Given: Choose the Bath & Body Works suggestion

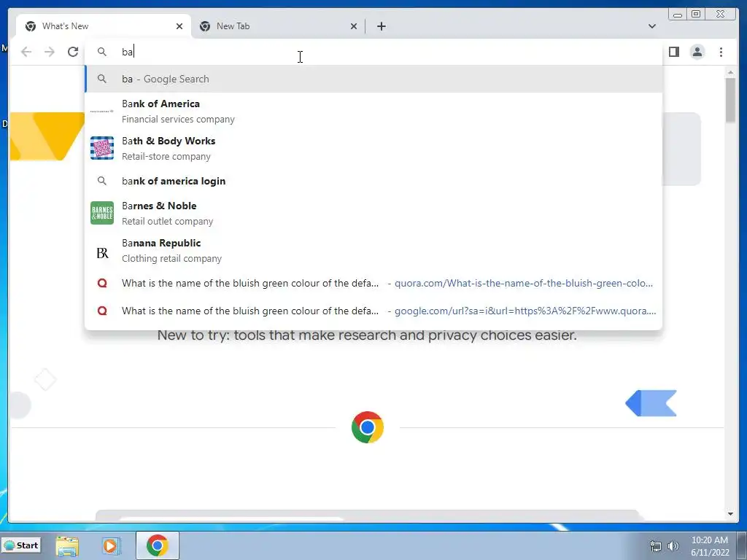Looking at the screenshot, I should pos(373,149).
